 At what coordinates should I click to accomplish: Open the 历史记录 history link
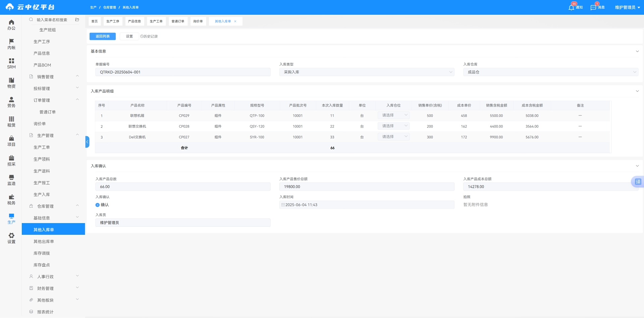149,37
